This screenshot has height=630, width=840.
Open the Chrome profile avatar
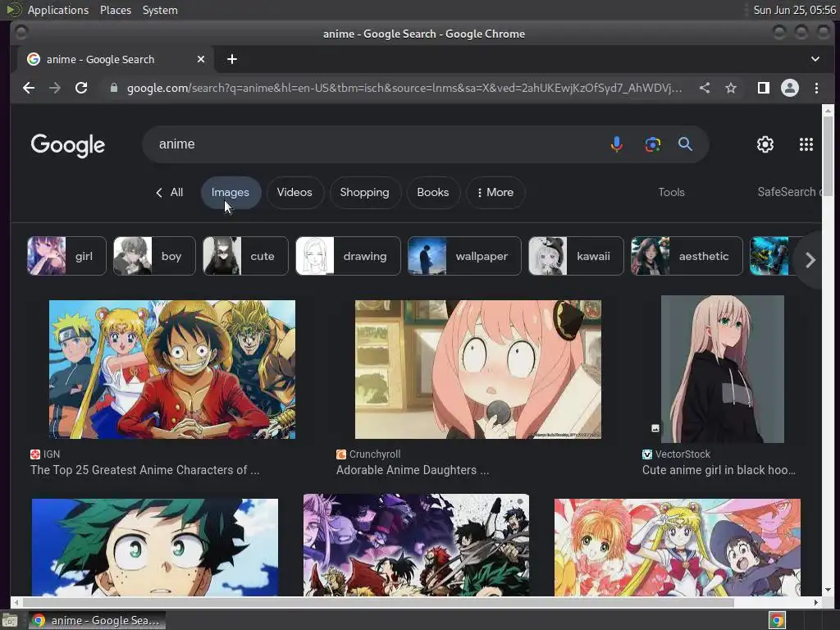tap(790, 88)
